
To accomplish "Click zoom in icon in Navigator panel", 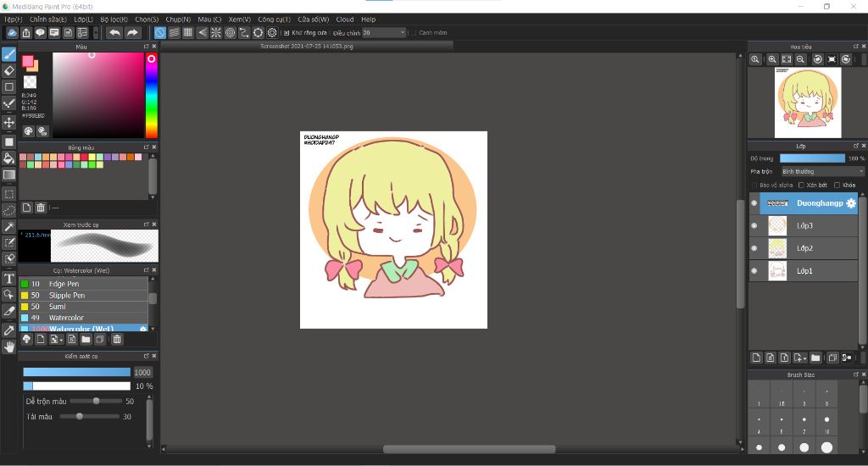I will (x=772, y=59).
